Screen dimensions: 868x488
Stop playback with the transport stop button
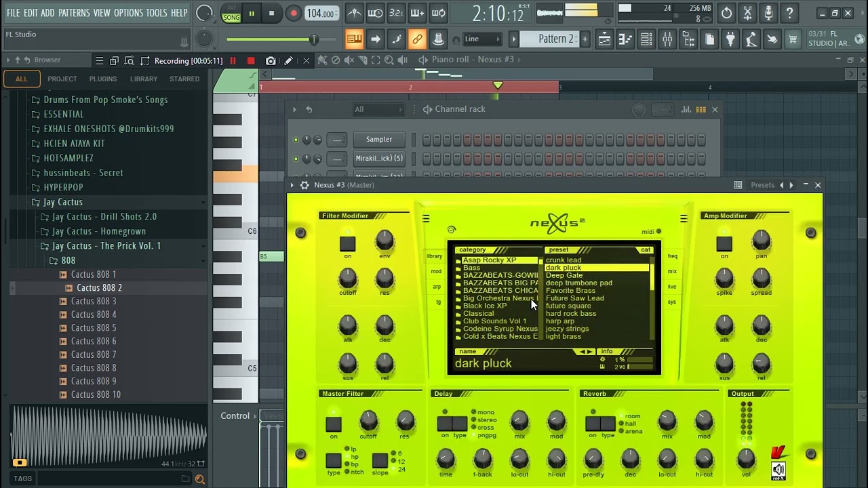pos(271,13)
